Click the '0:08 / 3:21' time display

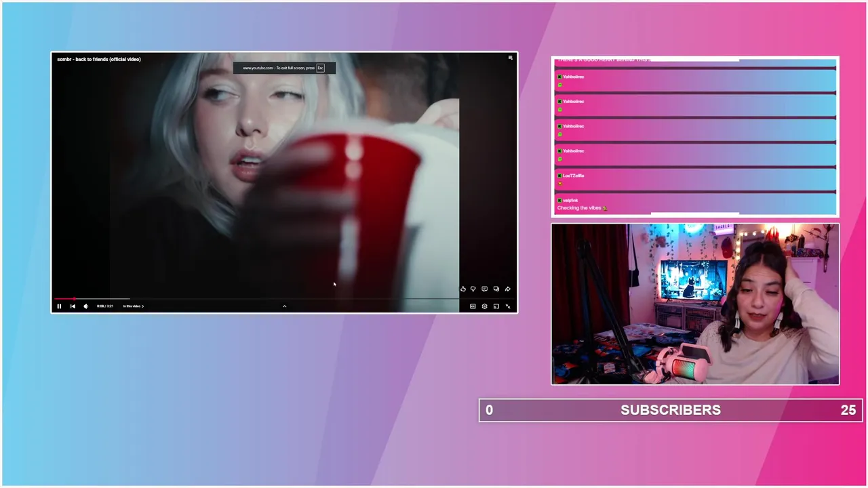105,306
